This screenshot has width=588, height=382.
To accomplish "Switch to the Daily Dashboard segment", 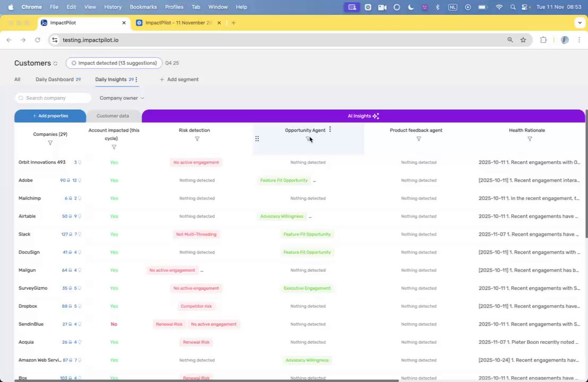I will [x=58, y=80].
